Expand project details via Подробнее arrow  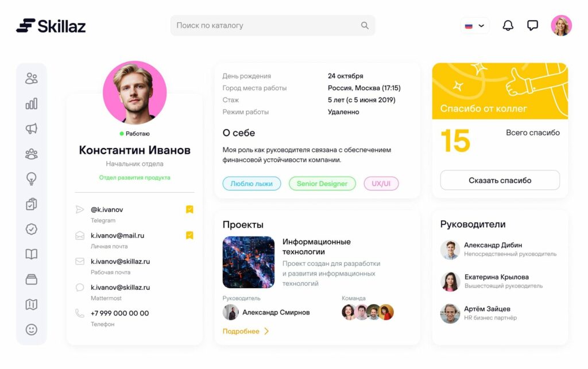pyautogui.click(x=246, y=331)
